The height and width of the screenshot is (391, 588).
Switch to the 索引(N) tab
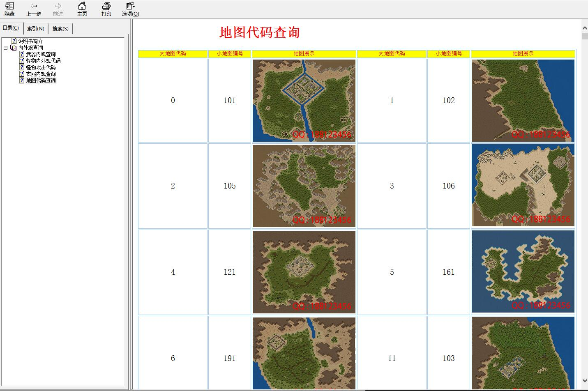tap(36, 29)
